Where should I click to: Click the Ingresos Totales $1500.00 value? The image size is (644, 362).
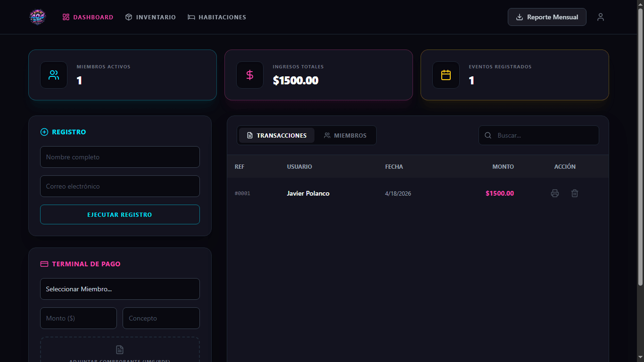coord(296,80)
